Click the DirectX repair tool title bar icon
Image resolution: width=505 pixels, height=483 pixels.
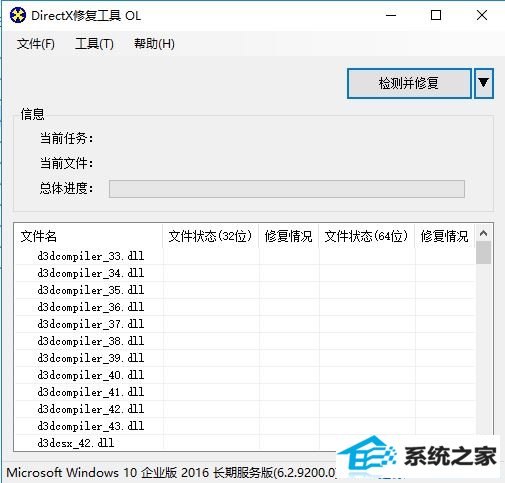click(18, 15)
